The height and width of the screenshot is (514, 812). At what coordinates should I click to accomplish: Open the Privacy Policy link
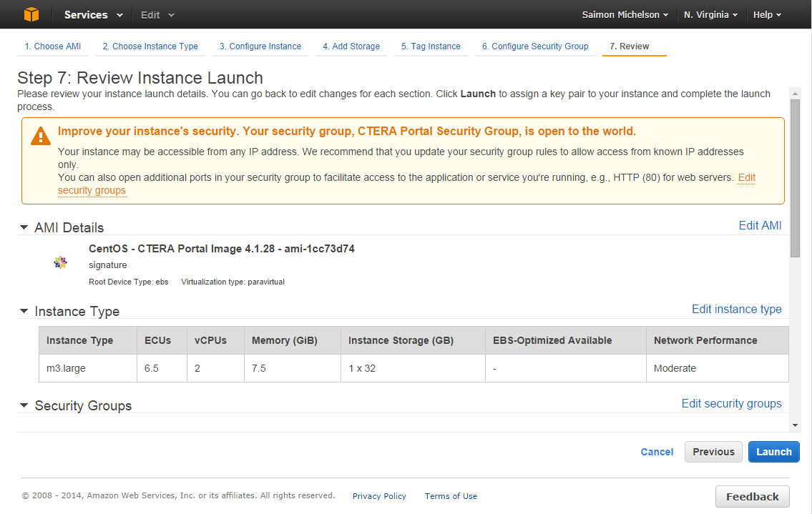[x=379, y=496]
